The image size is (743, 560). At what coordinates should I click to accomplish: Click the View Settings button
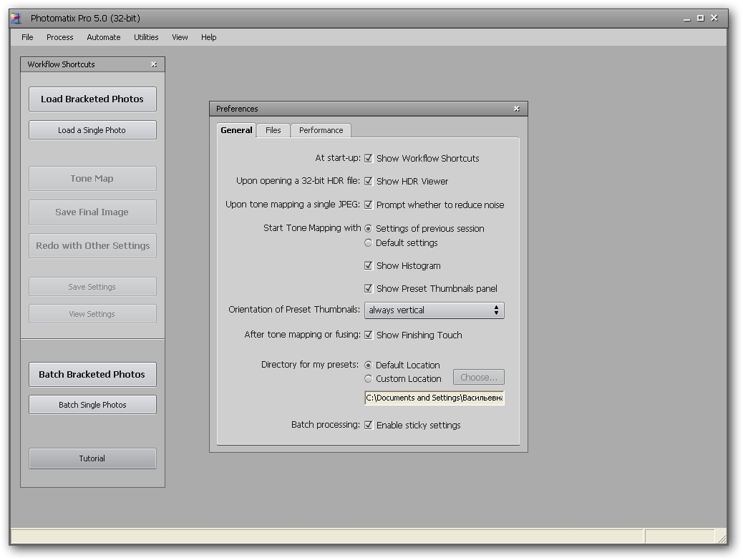coord(92,314)
